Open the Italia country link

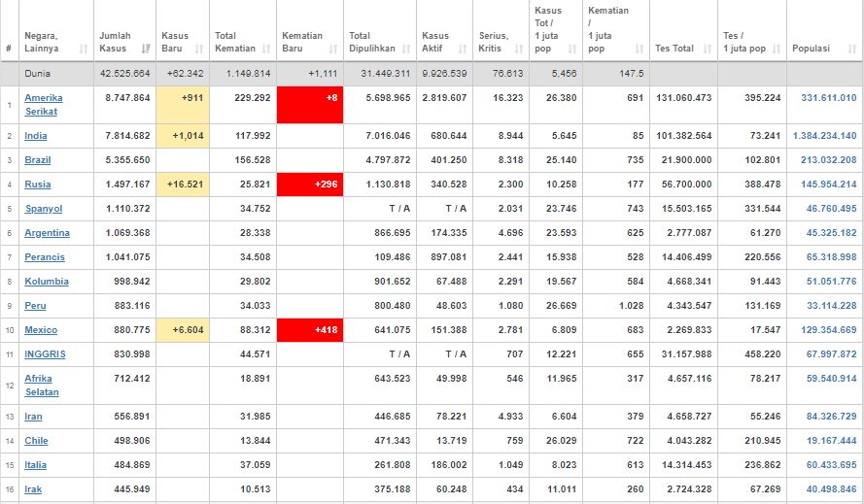pos(35,465)
